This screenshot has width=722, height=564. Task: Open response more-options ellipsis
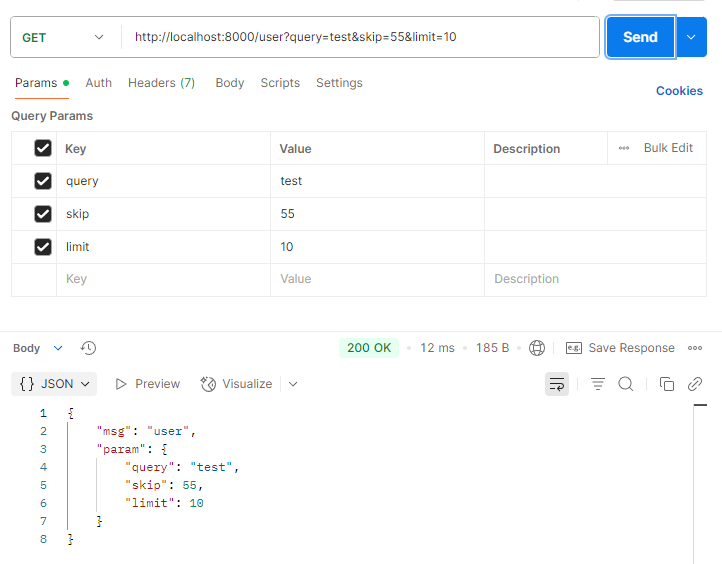(695, 348)
